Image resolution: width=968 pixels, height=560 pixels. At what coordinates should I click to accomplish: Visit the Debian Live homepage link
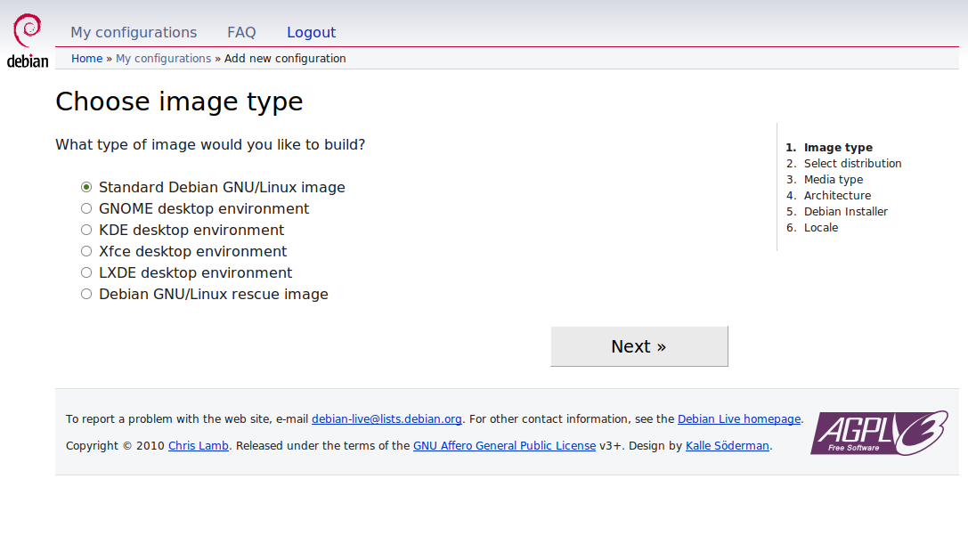739,419
